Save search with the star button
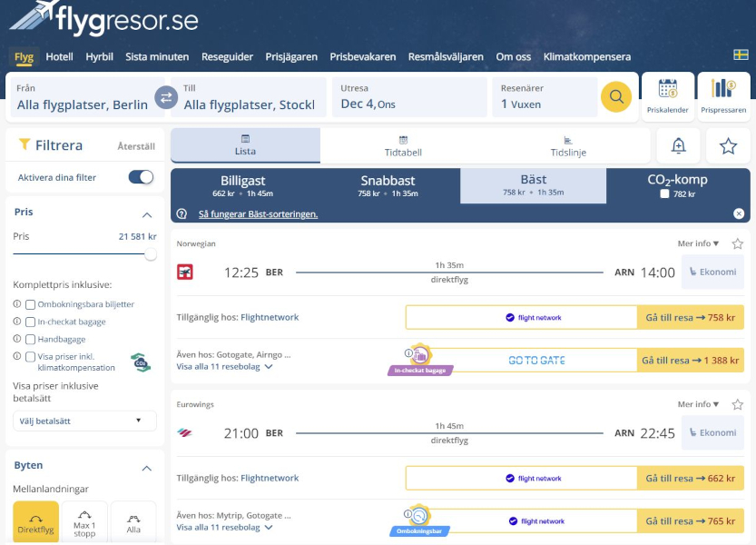 (x=728, y=145)
